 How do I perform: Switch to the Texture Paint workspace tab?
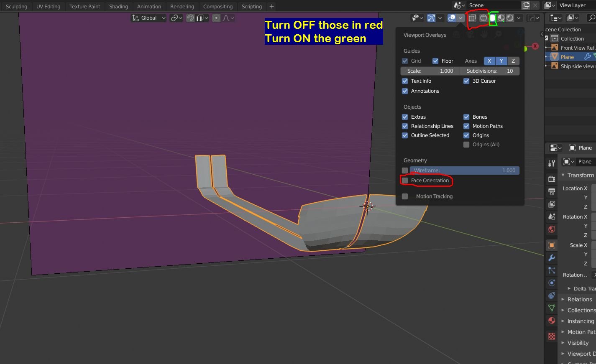pos(85,6)
